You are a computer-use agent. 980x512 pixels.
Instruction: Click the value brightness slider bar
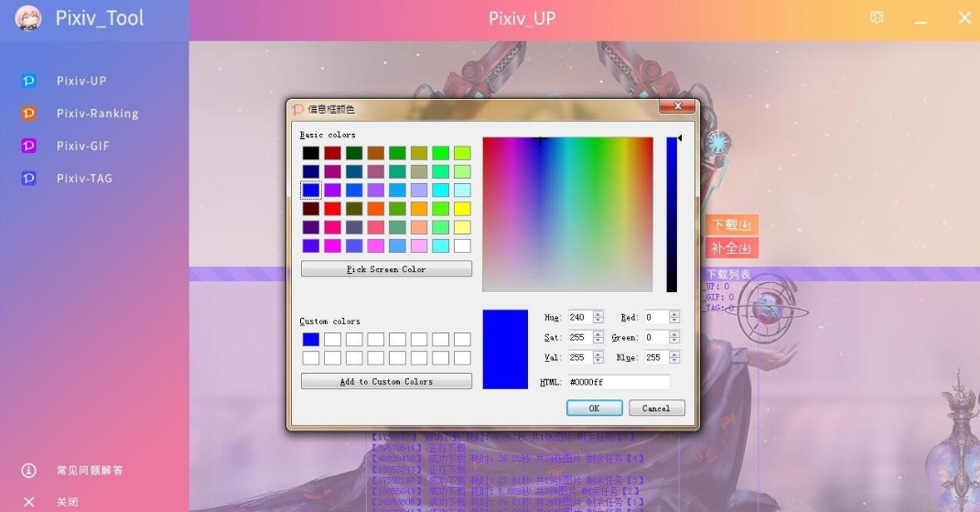pos(672,214)
